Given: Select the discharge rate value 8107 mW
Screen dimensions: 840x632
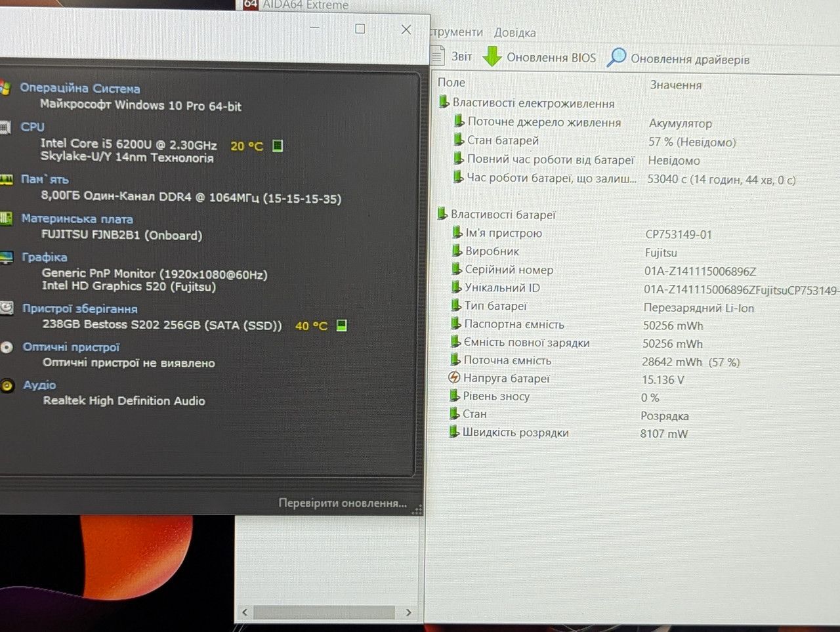Looking at the screenshot, I should click(x=664, y=434).
